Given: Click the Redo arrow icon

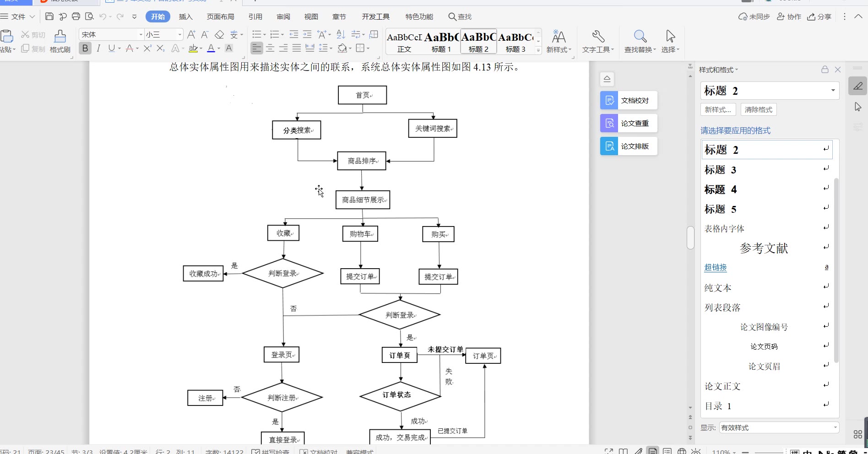Looking at the screenshot, I should click(x=120, y=16).
